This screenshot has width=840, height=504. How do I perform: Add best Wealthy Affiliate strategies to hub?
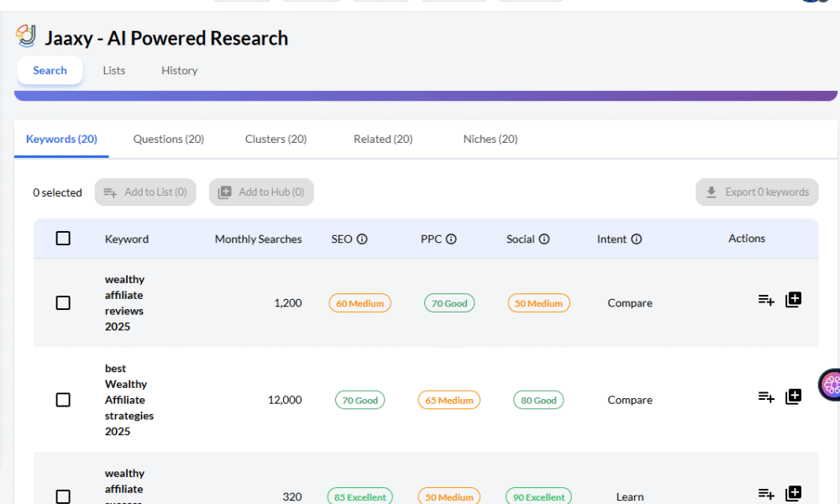point(793,396)
